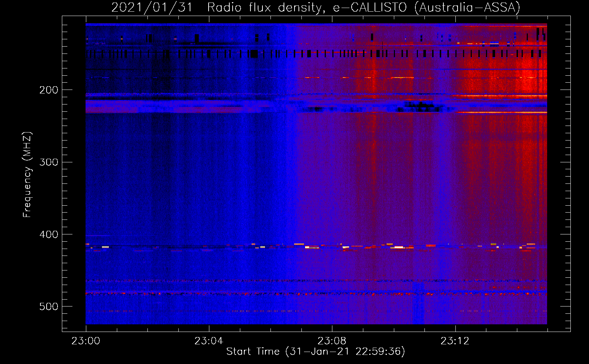Image resolution: width=589 pixels, height=364 pixels.
Task: Click the 23:00 time tick label
Action: point(86,341)
